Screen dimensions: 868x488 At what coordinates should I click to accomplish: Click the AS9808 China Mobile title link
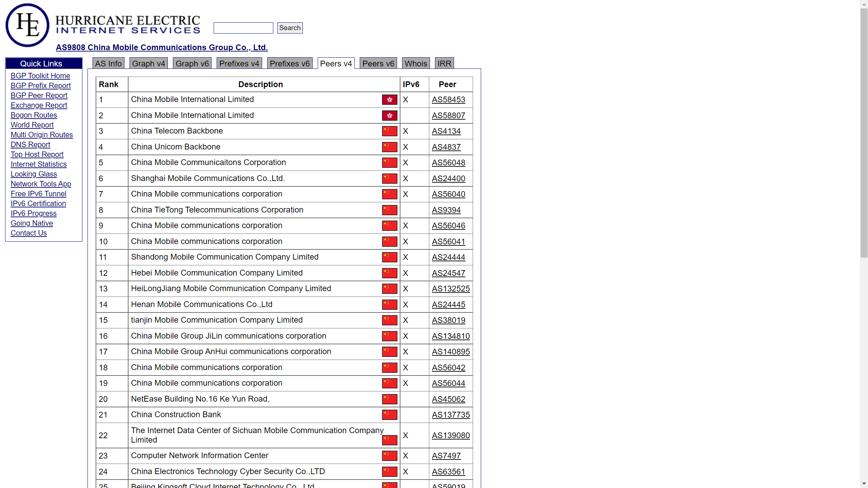[x=162, y=47]
